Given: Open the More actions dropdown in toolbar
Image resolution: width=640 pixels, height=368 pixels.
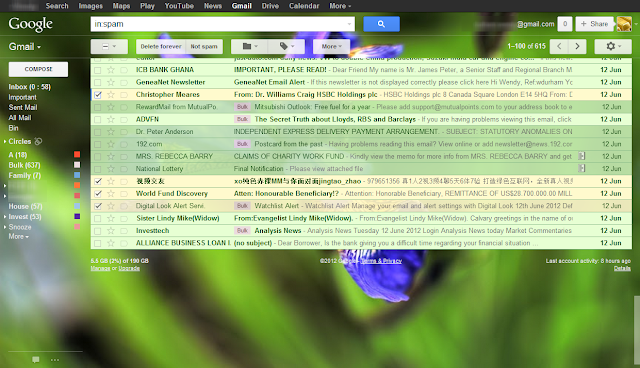Looking at the screenshot, I should point(331,47).
